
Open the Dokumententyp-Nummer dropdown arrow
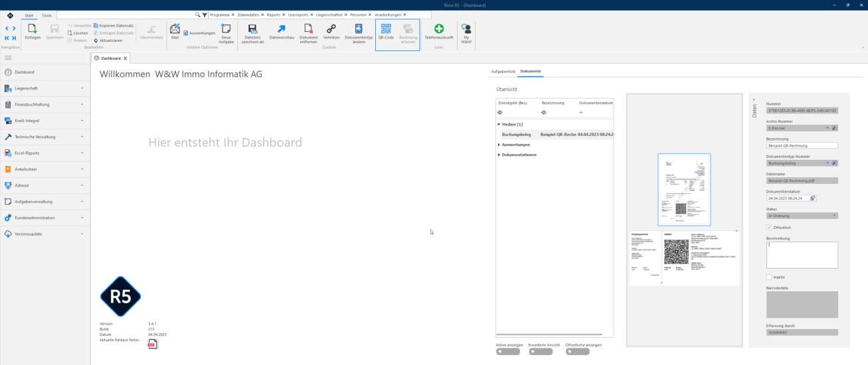(x=828, y=163)
